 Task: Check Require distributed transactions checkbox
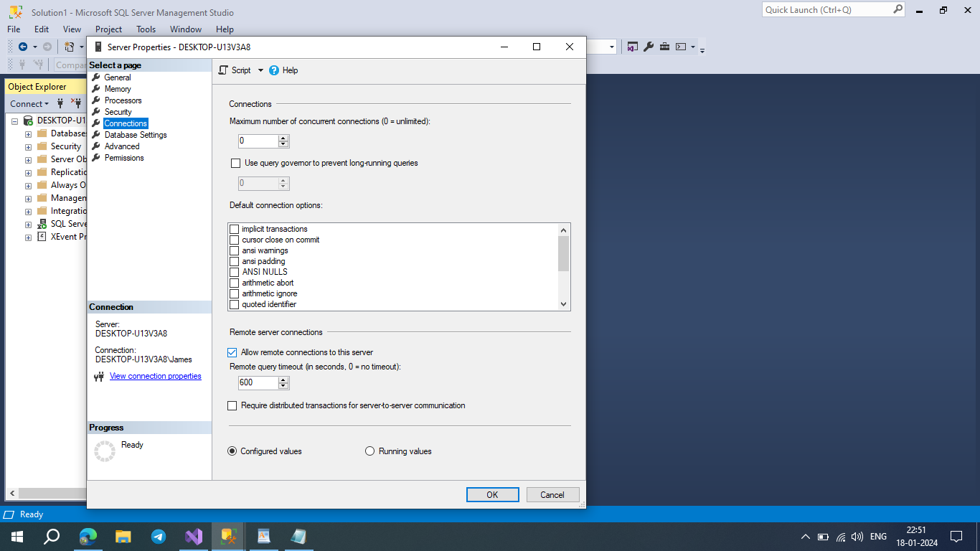[x=232, y=405]
